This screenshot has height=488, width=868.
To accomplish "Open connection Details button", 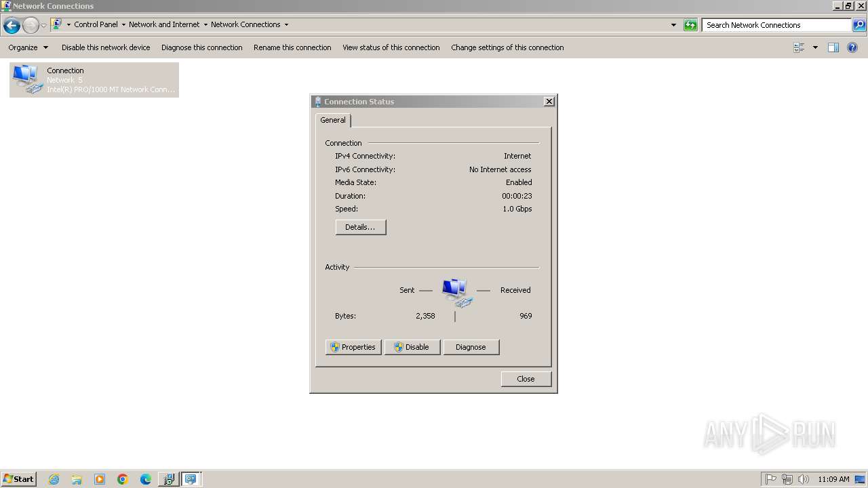I will click(x=361, y=227).
